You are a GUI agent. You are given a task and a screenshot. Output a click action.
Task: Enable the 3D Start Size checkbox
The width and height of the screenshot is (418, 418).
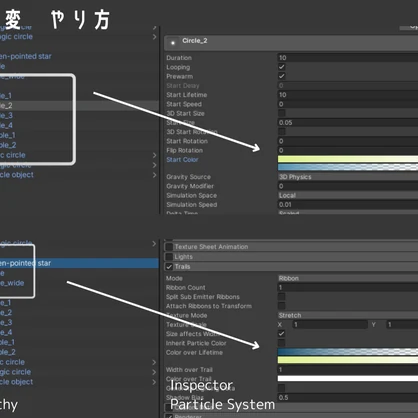282,113
